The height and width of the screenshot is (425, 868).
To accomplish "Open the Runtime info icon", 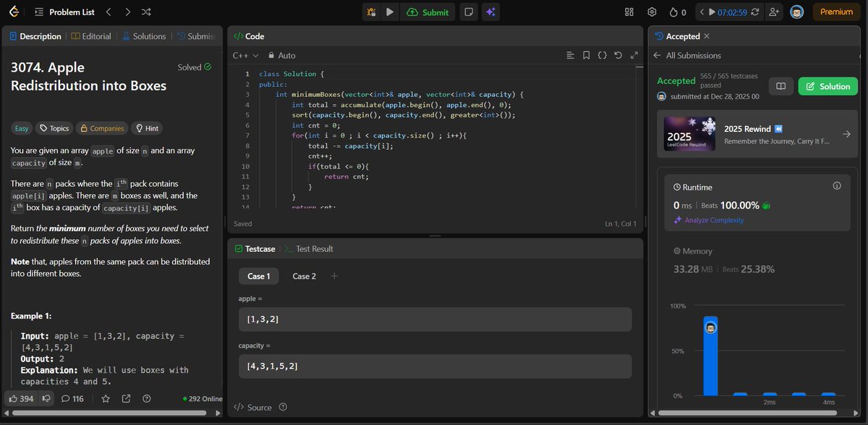I will [x=837, y=186].
